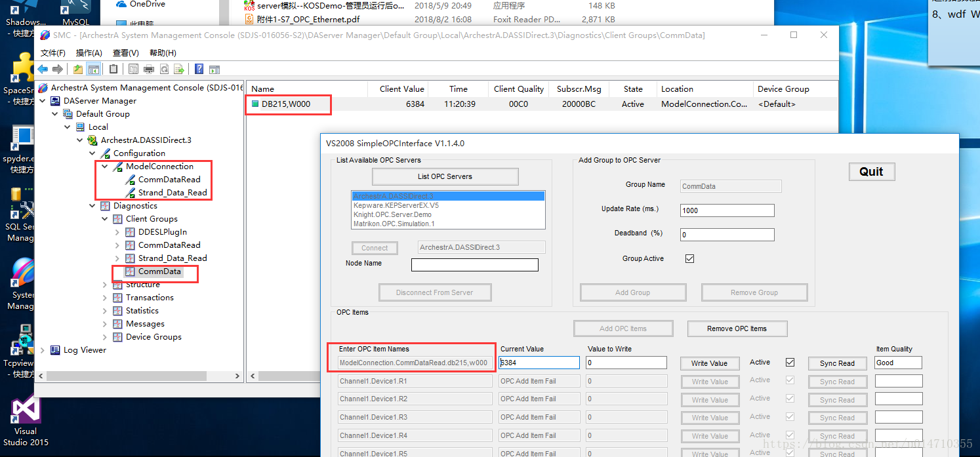Click the Refresh page icon in toolbar
The width and height of the screenshot is (980, 457).
(x=164, y=69)
